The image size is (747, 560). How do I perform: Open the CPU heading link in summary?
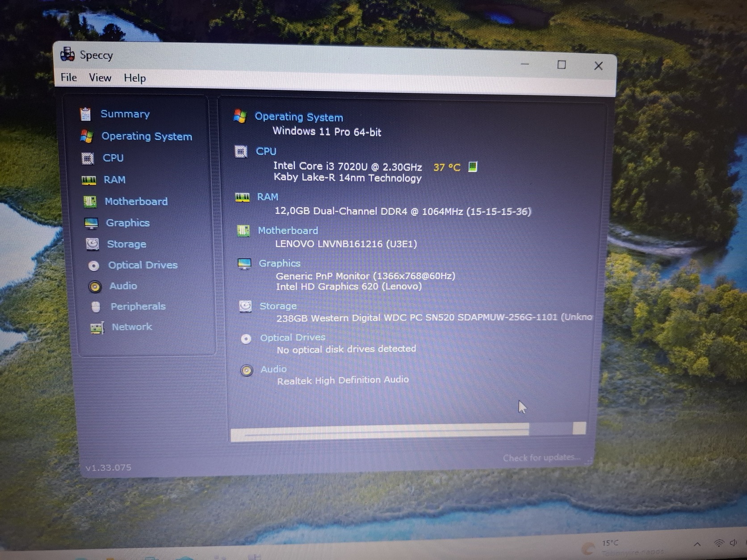click(x=266, y=151)
